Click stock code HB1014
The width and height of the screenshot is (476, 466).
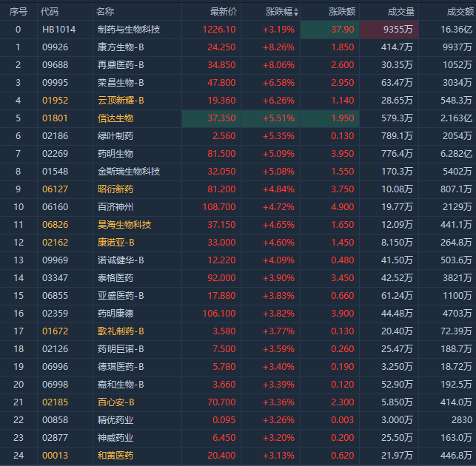coord(59,30)
